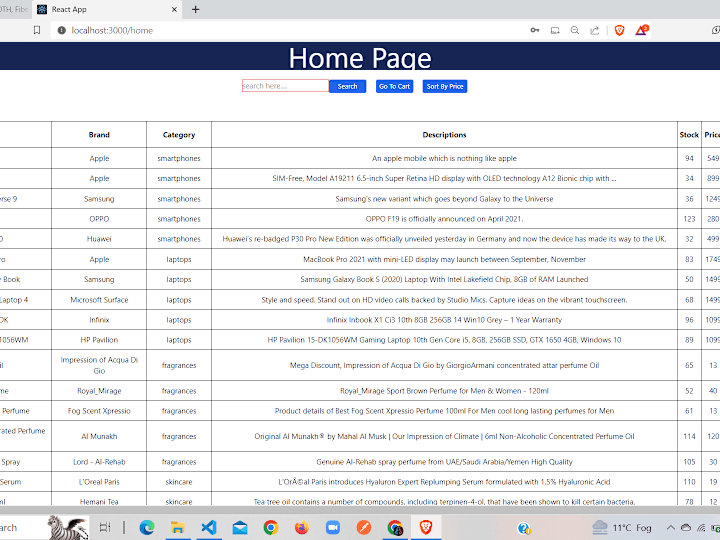Click the Brave Shields lion icon
The image size is (720, 540).
pos(619,31)
